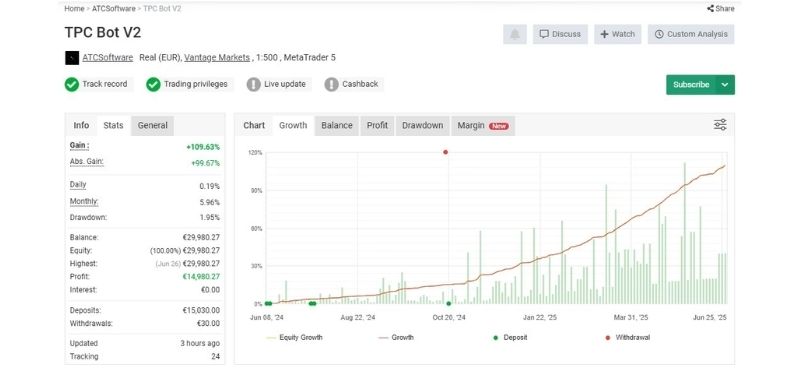
Task: Open chart settings sliders icon
Action: 720,125
